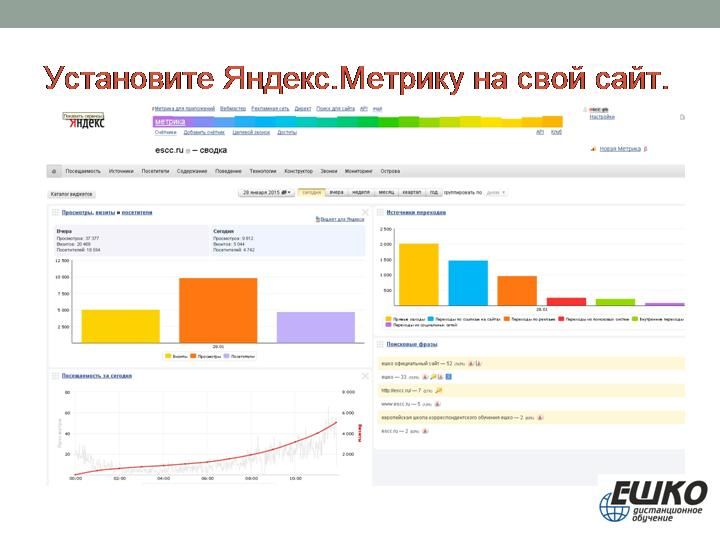Open the 'группировать по' dropdown
The width and height of the screenshot is (720, 540).
pyautogui.click(x=496, y=192)
